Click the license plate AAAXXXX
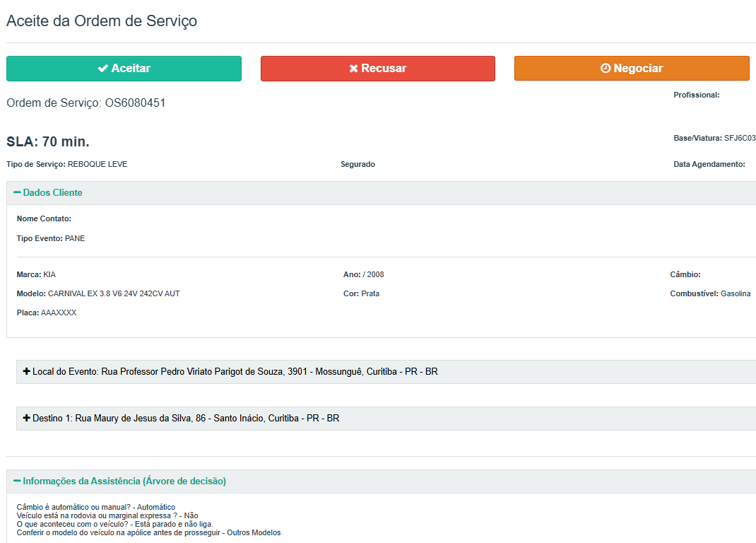The height and width of the screenshot is (543, 756). tap(59, 313)
